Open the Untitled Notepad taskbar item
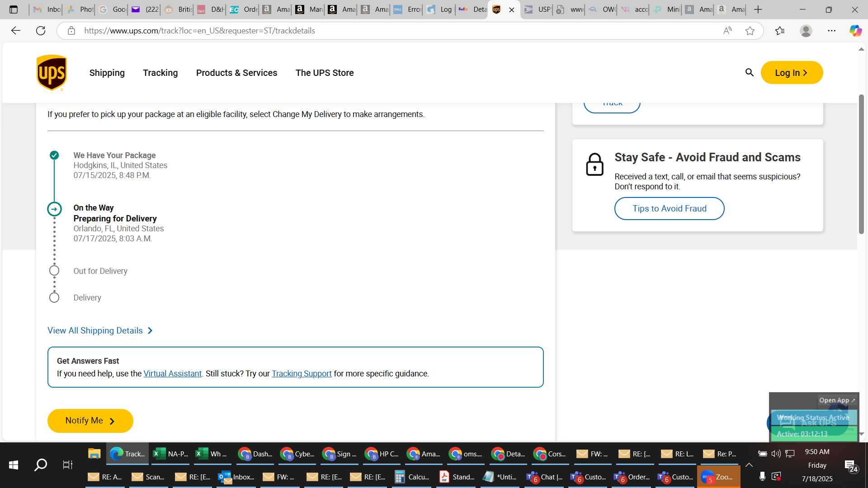Viewport: 868px width, 488px height. 500,477
